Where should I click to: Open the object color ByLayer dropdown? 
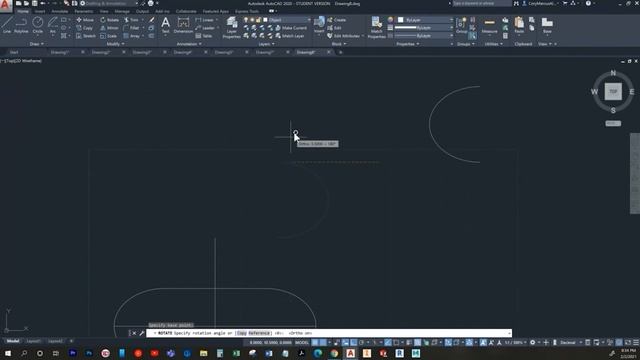(425, 20)
